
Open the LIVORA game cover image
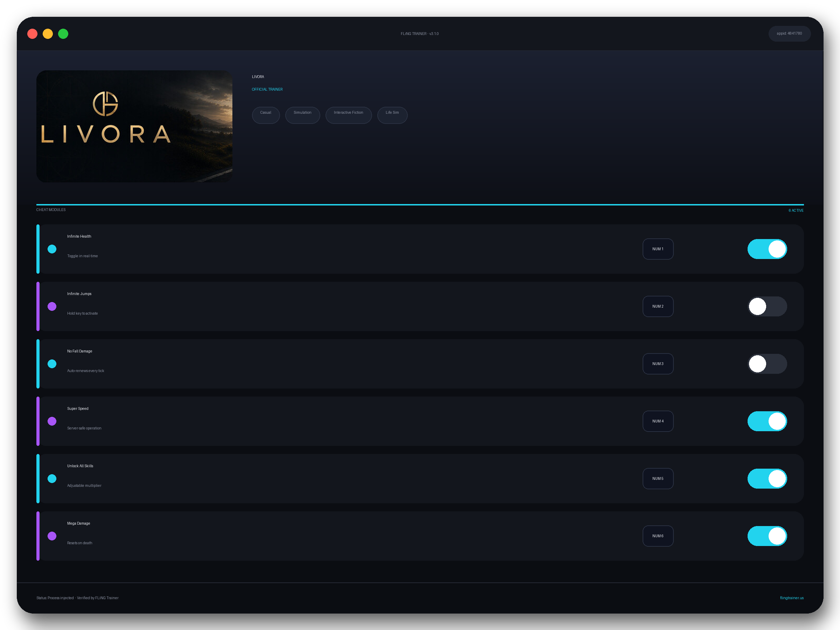pyautogui.click(x=134, y=126)
